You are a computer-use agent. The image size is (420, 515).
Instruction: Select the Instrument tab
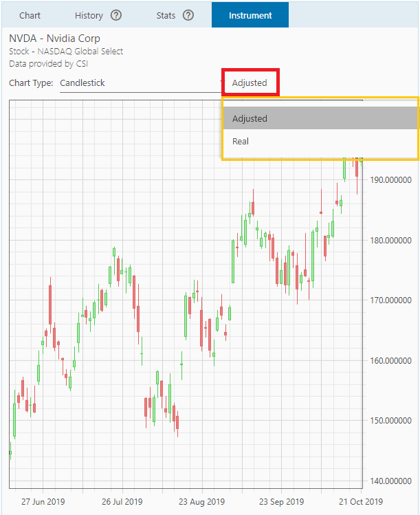click(x=250, y=15)
